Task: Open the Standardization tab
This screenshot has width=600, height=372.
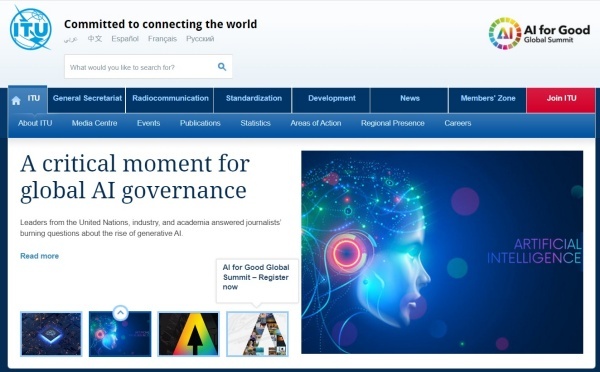Action: pyautogui.click(x=254, y=98)
